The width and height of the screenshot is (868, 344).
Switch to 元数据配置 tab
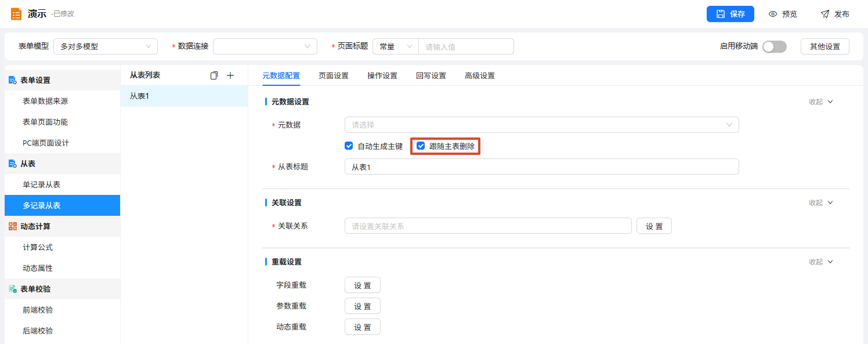coord(281,75)
